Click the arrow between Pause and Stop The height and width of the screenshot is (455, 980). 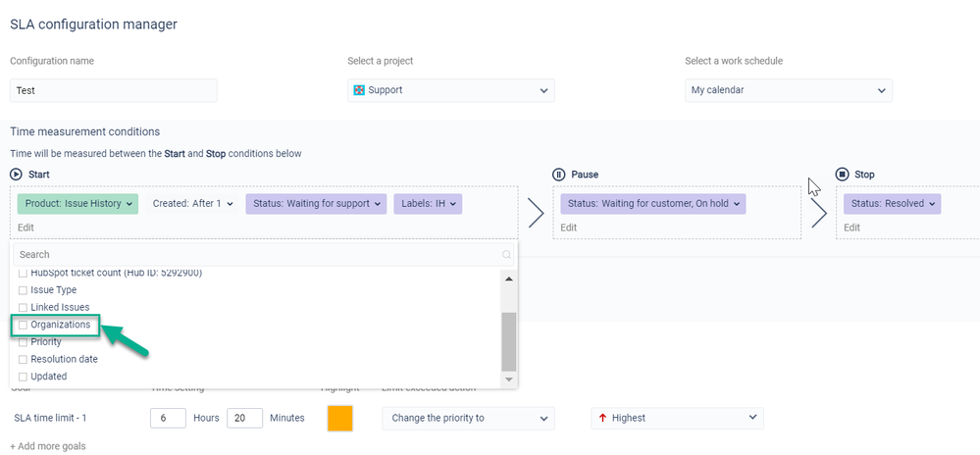818,213
